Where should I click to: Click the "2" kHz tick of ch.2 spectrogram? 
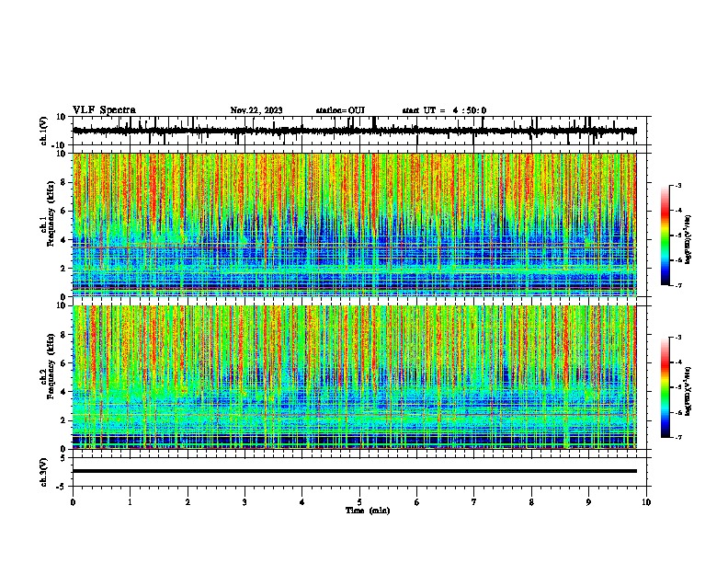coord(63,420)
